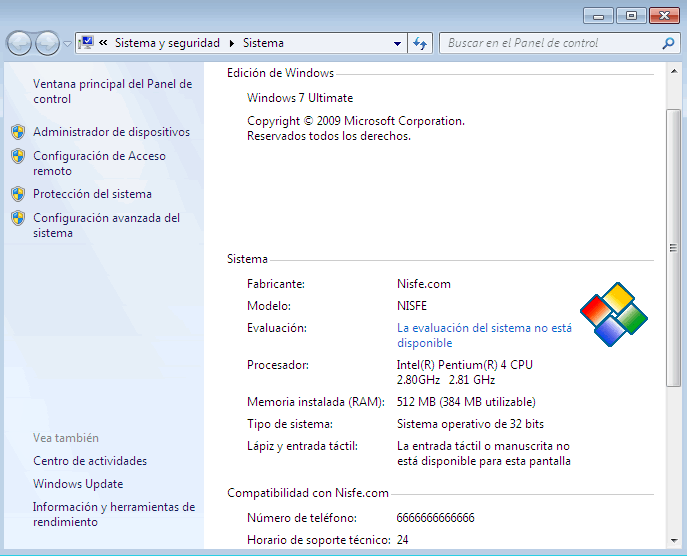Click the Forward navigation arrow button
The height and width of the screenshot is (556, 687).
tap(47, 43)
